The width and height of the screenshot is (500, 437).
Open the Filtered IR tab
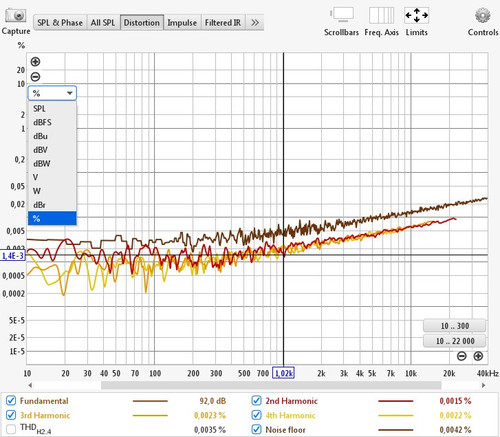click(223, 23)
